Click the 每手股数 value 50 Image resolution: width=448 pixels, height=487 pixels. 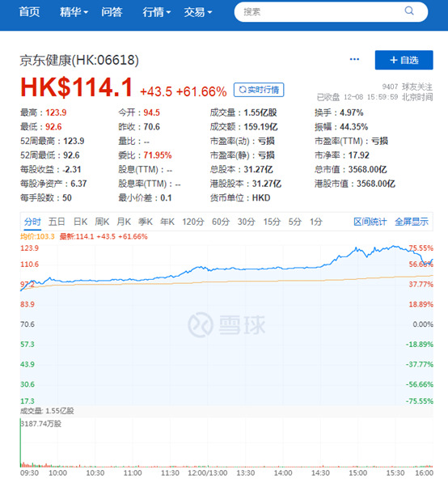click(x=67, y=198)
